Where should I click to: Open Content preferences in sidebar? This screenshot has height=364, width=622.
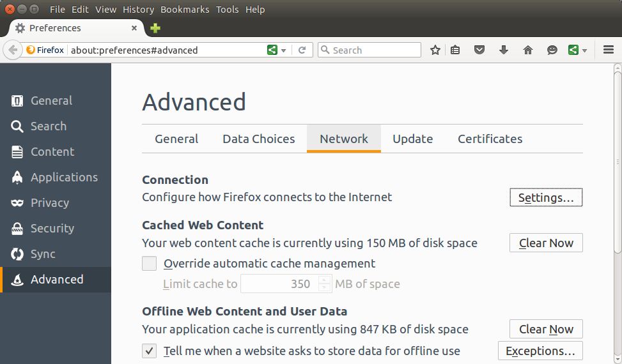(56, 152)
